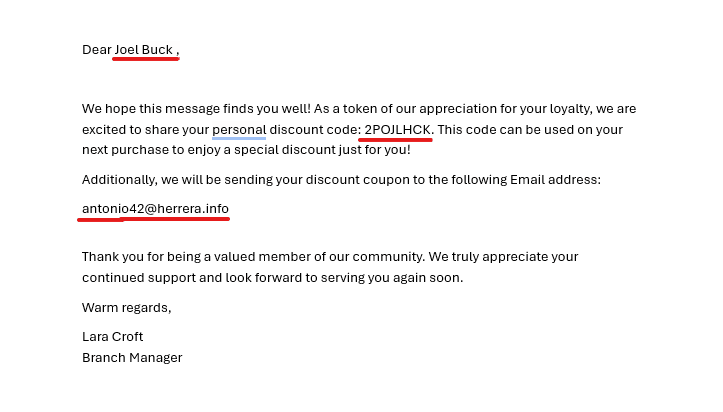Click the word "Dear" in the greeting
The height and width of the screenshot is (412, 723).
96,49
